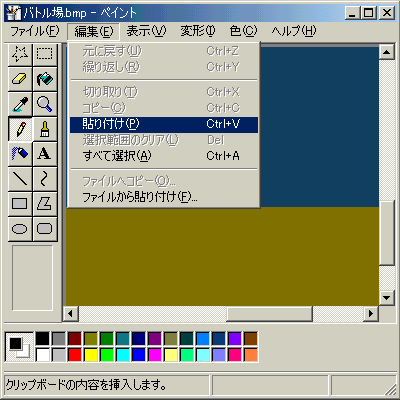Select the eyedropper color picker tool

point(20,104)
